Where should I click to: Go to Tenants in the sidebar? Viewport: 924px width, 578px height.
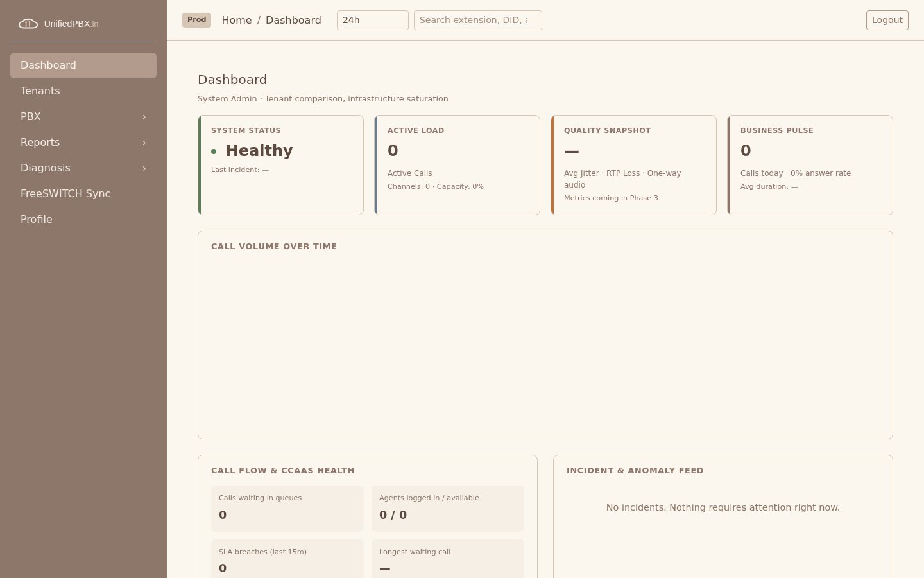(x=83, y=91)
